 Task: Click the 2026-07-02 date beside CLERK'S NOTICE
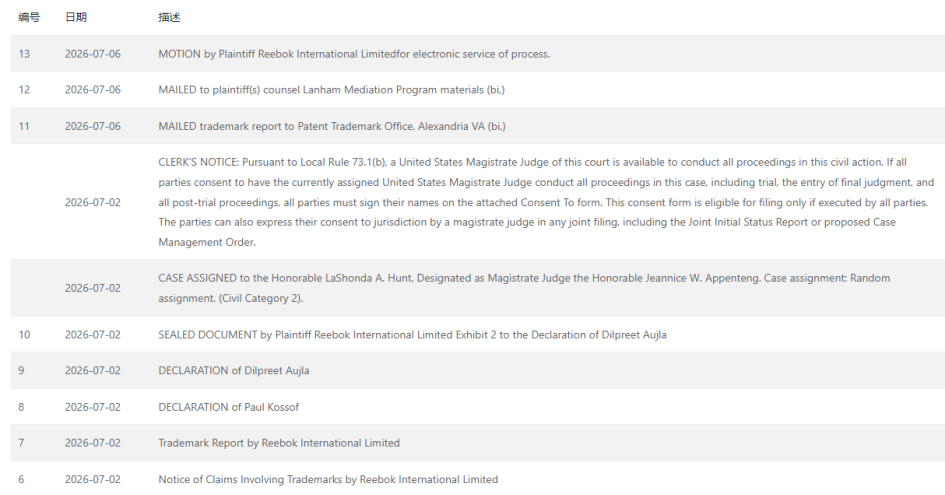[x=93, y=202]
